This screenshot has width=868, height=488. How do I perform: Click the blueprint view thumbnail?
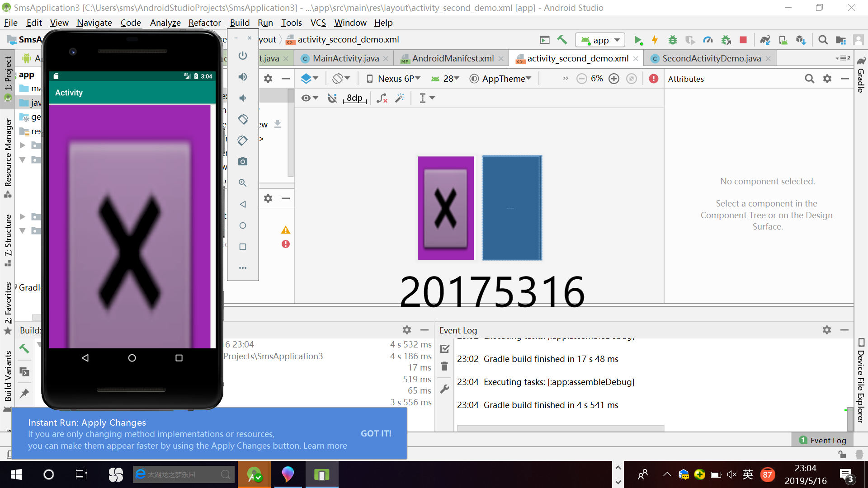(512, 208)
